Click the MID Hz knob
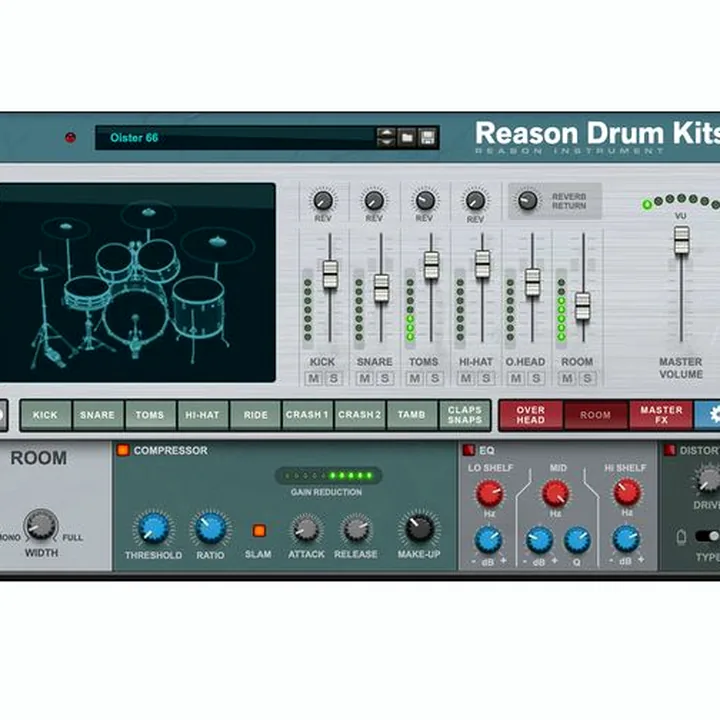The image size is (720, 720). point(556,494)
